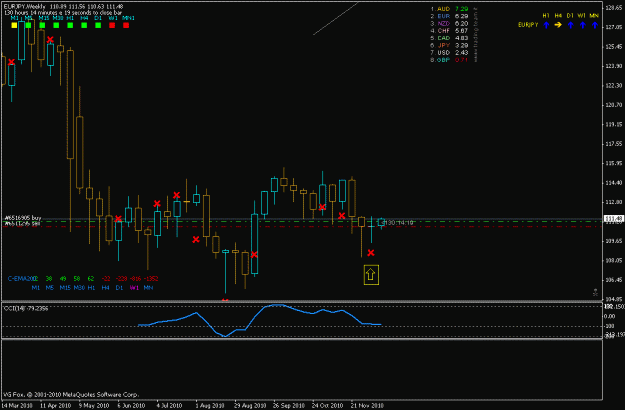Select the CHF 5.67 currency strength row
Viewport: 625px width, 410px height.
tap(449, 31)
